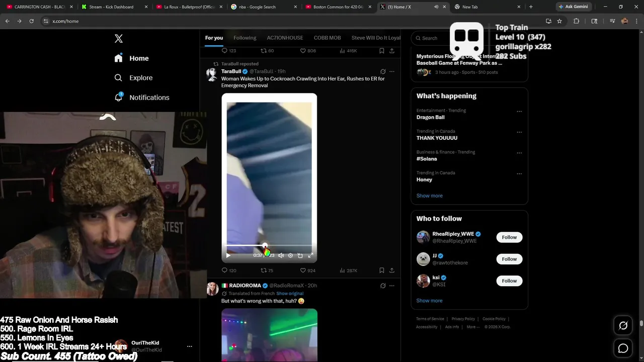
Task: Open the Dragon Ball trending topic
Action: (x=430, y=117)
